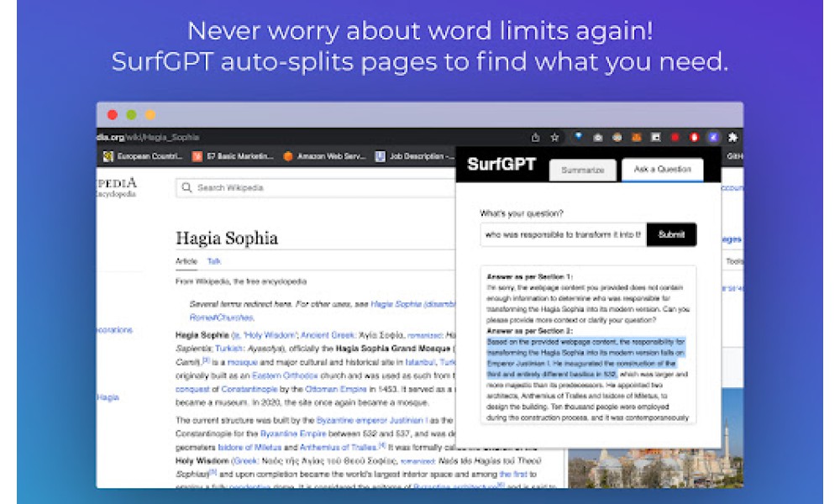This screenshot has height=504, width=840.
Task: Click the yellow window button in title bar
Action: coord(150,114)
